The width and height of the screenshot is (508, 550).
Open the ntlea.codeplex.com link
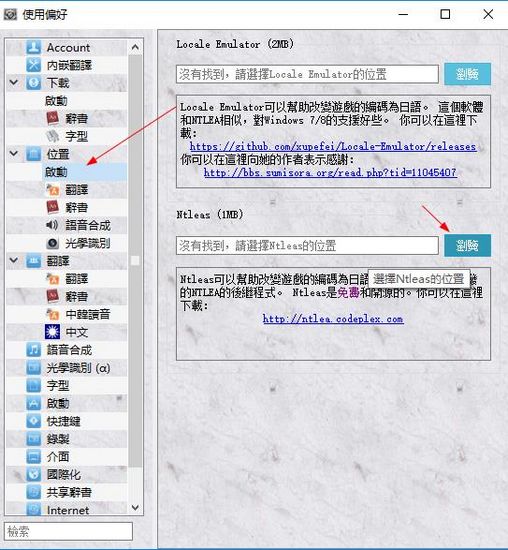[333, 319]
